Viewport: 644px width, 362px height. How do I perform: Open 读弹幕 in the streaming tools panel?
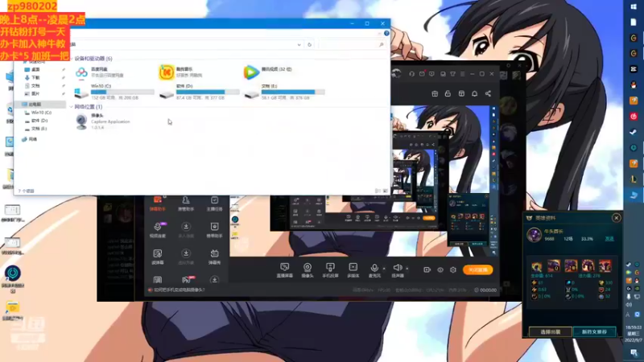point(157,257)
